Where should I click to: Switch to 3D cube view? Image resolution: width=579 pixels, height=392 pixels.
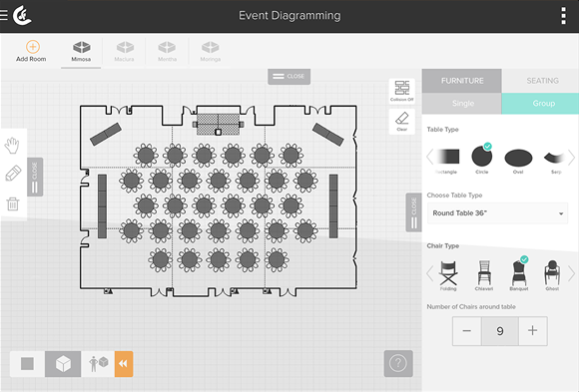pos(63,364)
